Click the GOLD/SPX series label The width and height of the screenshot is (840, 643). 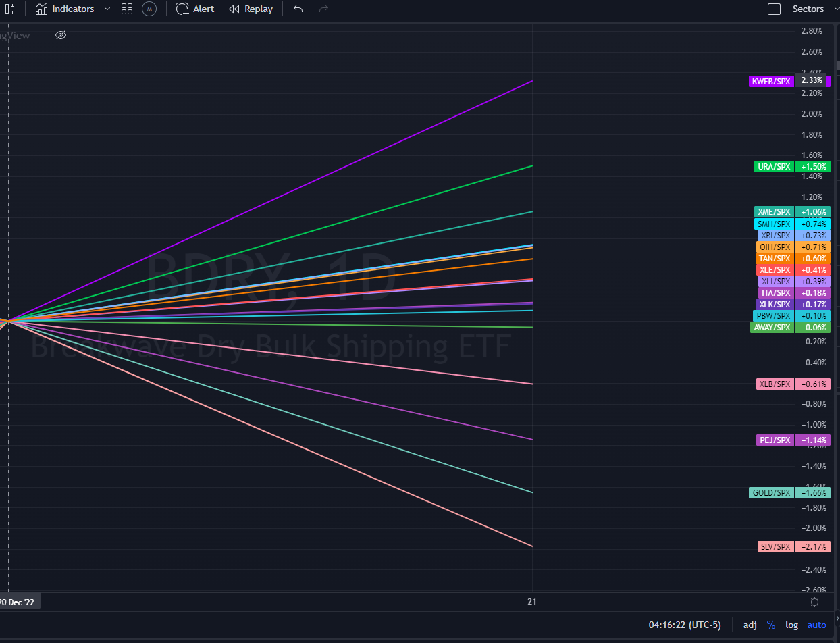coord(771,492)
